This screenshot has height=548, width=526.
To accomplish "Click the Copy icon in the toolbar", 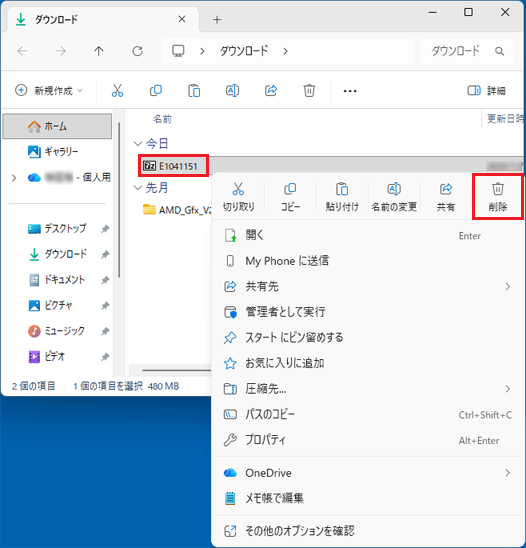I will (x=156, y=91).
